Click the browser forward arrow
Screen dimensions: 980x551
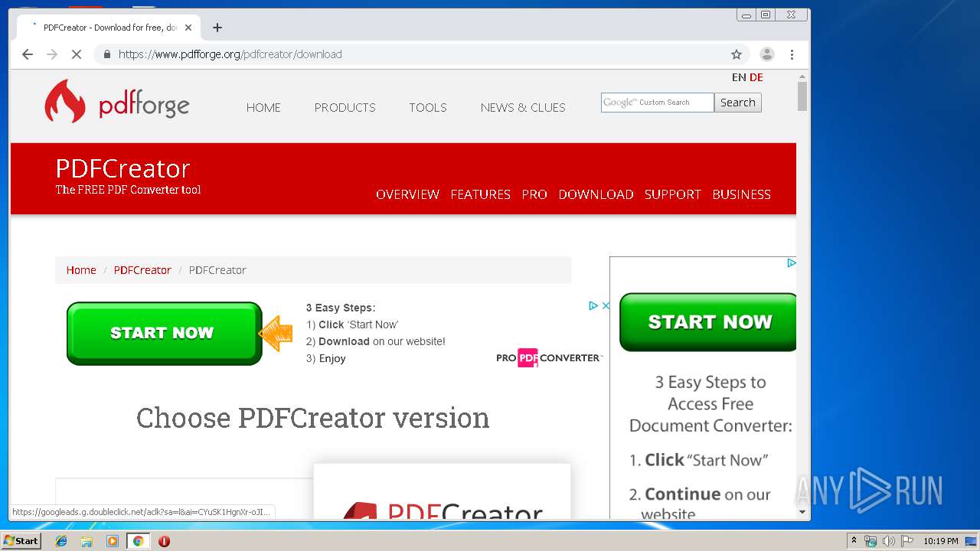tap(52, 54)
